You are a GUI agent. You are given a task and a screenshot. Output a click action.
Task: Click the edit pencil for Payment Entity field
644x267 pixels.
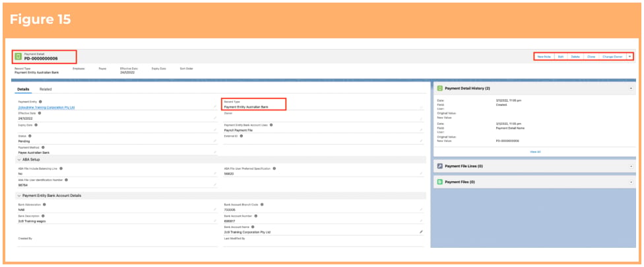tap(215, 106)
